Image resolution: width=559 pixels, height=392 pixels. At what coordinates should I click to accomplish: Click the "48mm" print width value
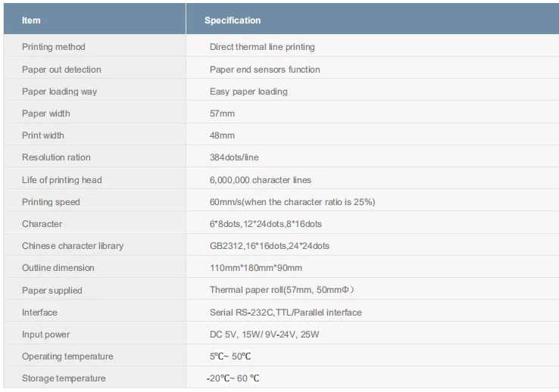pos(222,135)
